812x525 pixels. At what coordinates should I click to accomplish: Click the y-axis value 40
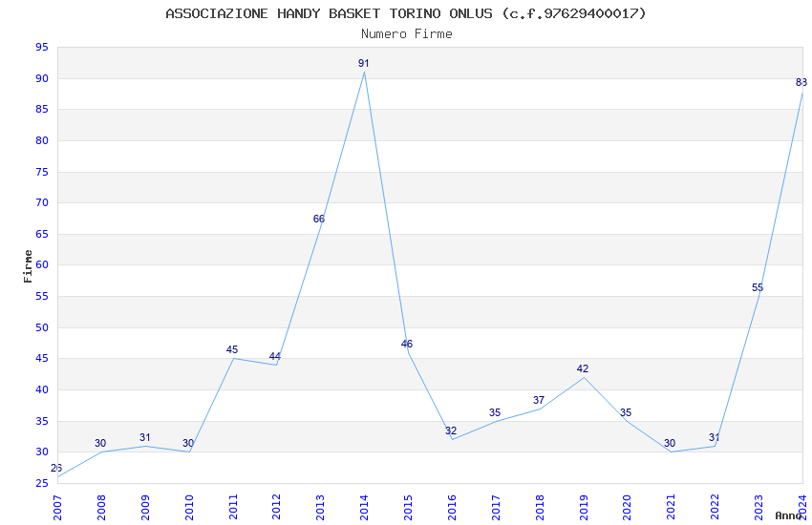42,390
